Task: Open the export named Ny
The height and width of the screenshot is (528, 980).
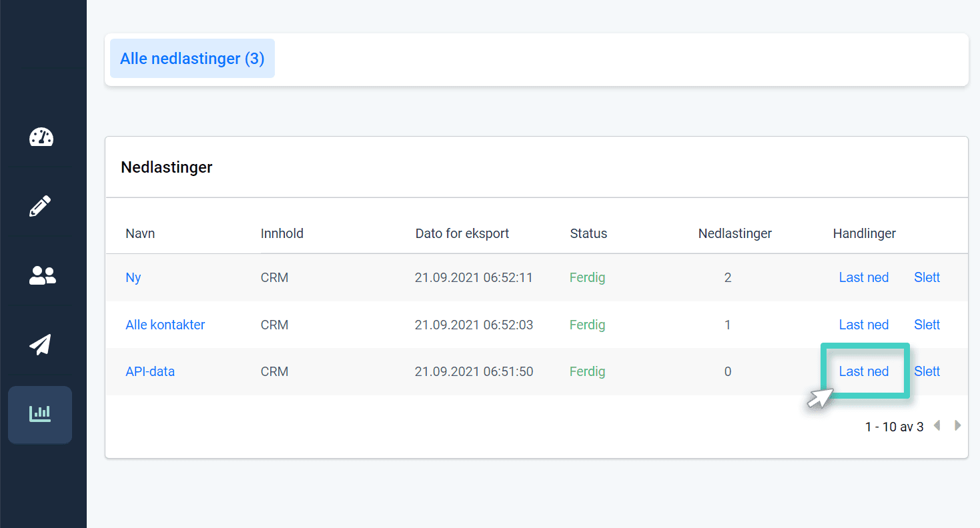Action: [x=133, y=277]
